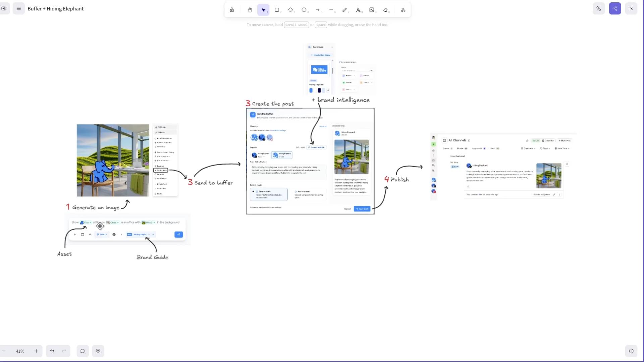Start presentation mode icon
This screenshot has width=644, height=362.
pyautogui.click(x=98, y=351)
